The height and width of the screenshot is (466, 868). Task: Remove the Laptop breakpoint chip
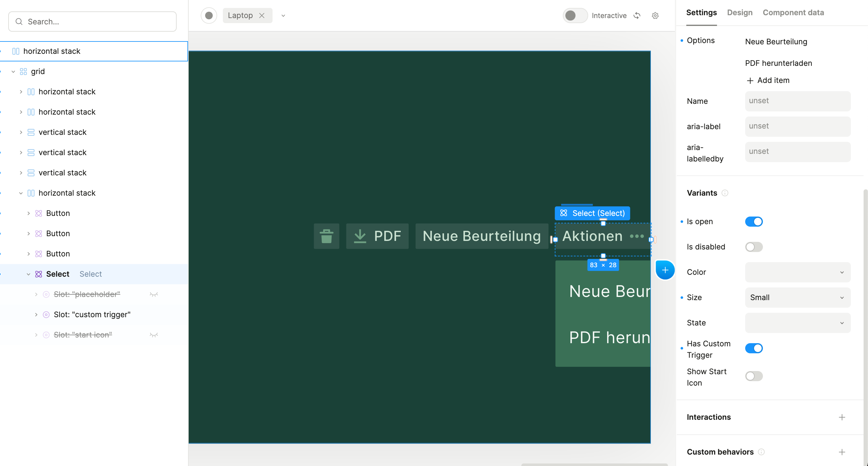pyautogui.click(x=262, y=16)
